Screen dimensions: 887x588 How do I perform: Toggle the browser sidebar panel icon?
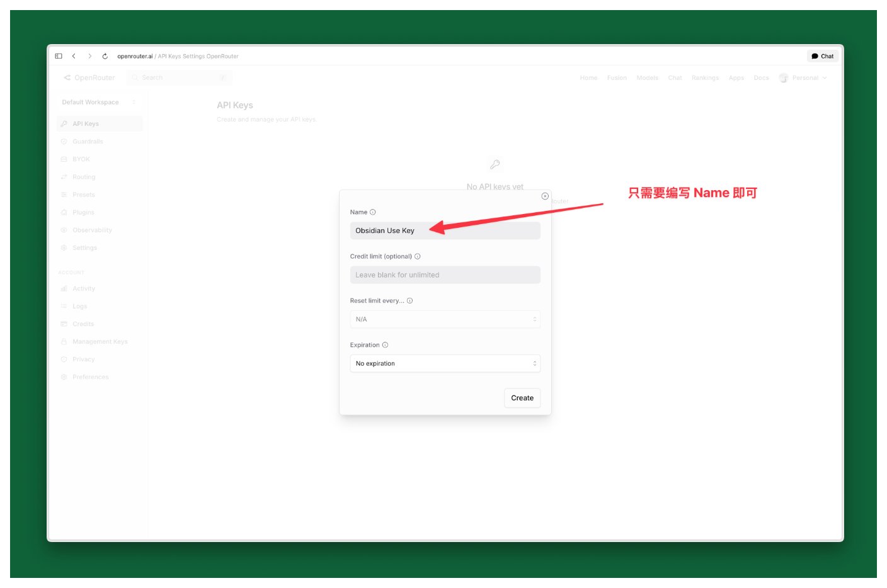click(x=59, y=56)
